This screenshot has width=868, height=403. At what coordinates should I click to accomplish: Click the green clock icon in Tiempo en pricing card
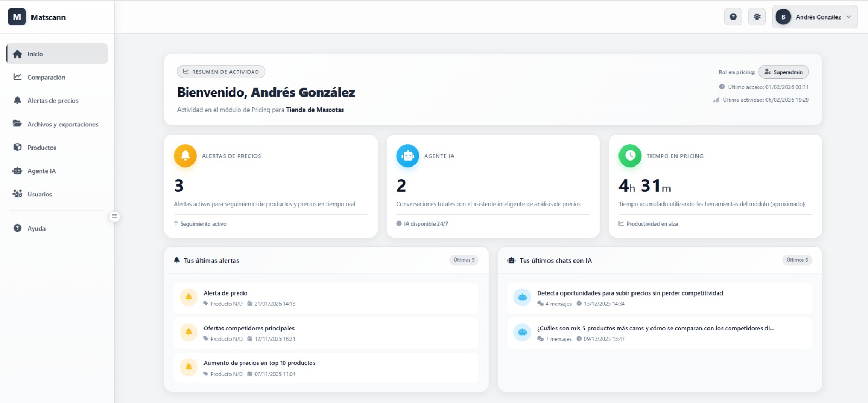click(x=630, y=156)
